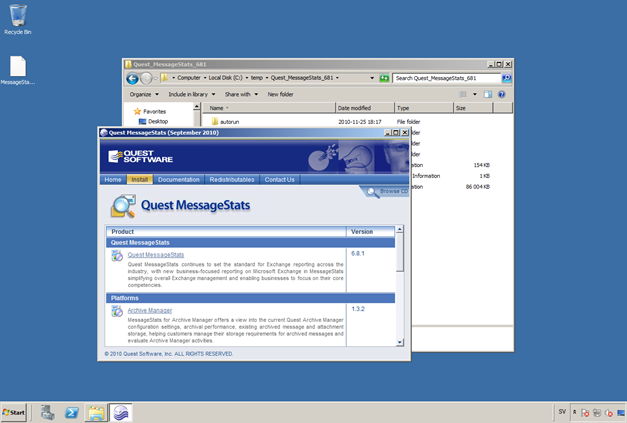The width and height of the screenshot is (627, 423).
Task: Open the Organize dropdown menu
Action: (x=144, y=94)
